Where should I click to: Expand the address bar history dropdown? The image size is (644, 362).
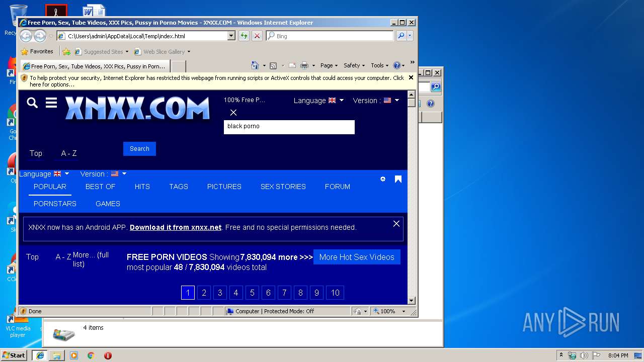point(231,36)
